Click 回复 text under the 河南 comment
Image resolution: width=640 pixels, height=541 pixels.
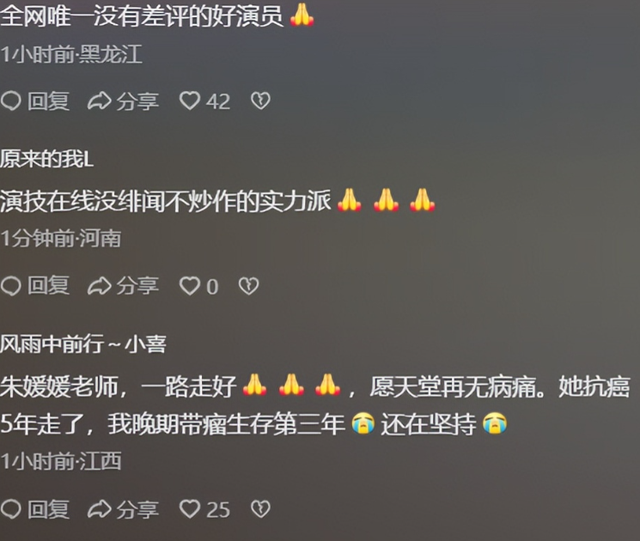point(48,285)
